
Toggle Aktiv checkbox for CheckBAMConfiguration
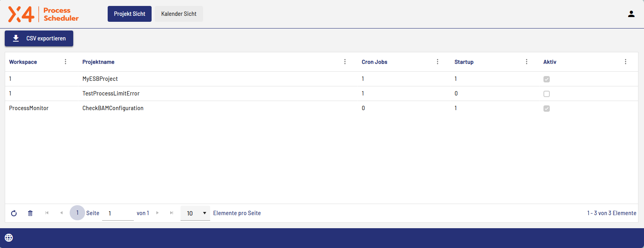(x=547, y=109)
